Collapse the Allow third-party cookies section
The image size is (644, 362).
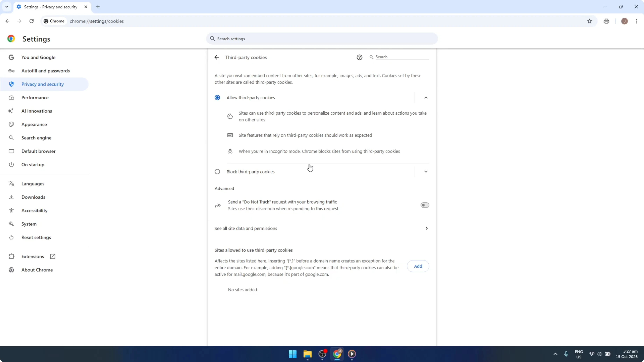click(426, 97)
